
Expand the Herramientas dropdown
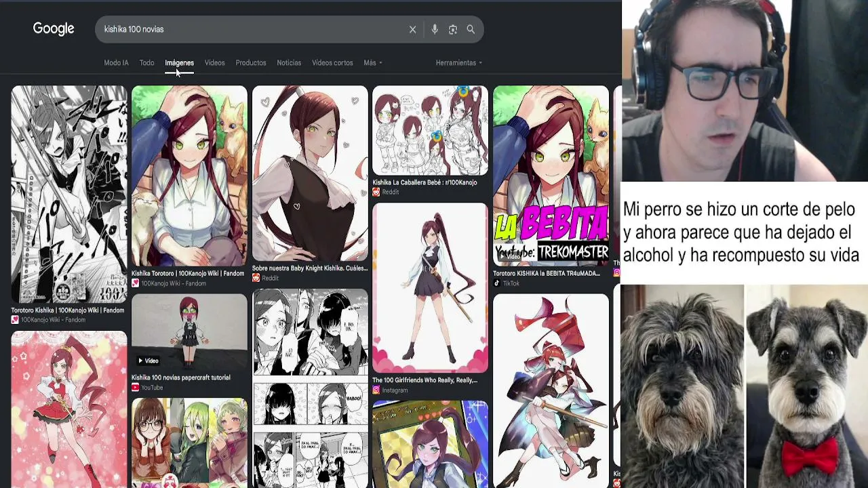coord(459,63)
